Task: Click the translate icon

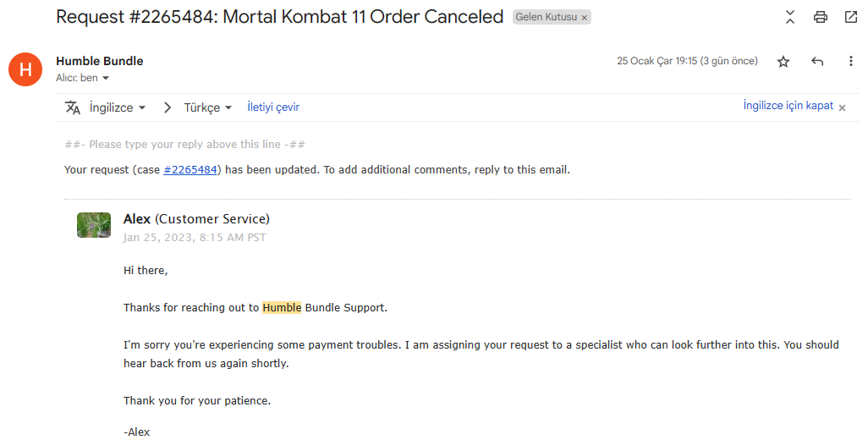Action: [x=73, y=107]
